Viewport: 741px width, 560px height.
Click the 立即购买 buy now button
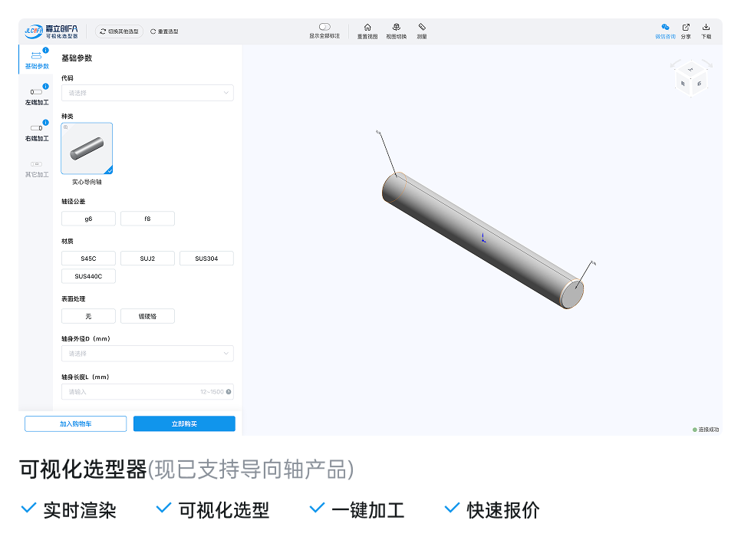[183, 423]
